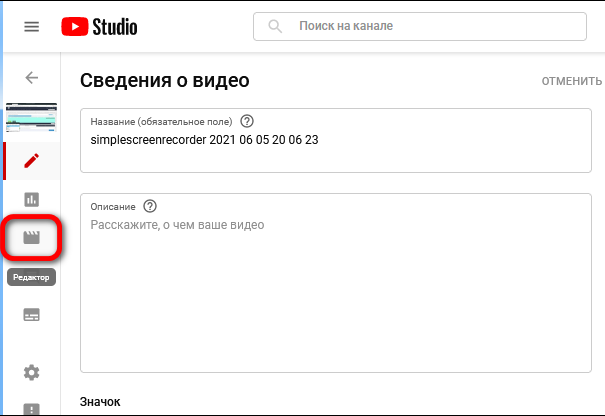Open the hamburger navigation menu
The height and width of the screenshot is (416, 605).
(x=32, y=27)
